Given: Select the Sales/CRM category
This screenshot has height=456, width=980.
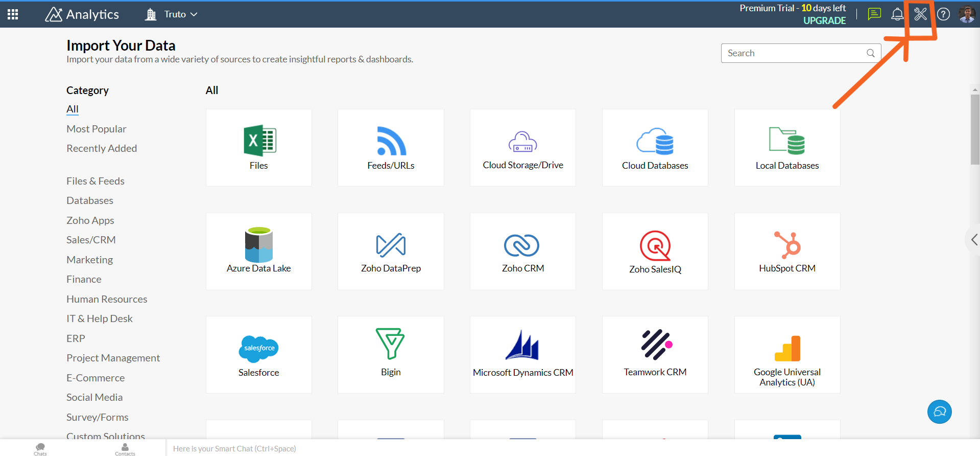Looking at the screenshot, I should 91,240.
